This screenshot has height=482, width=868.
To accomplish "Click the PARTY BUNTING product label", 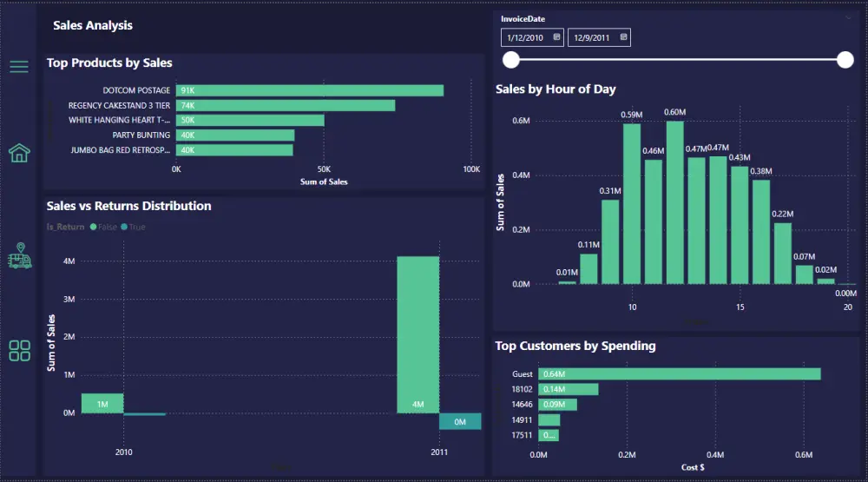I will 141,135.
